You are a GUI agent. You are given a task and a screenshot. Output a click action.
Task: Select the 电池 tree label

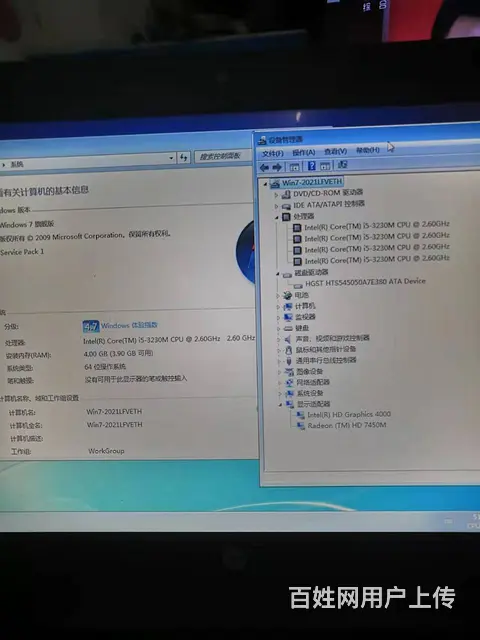click(x=301, y=295)
